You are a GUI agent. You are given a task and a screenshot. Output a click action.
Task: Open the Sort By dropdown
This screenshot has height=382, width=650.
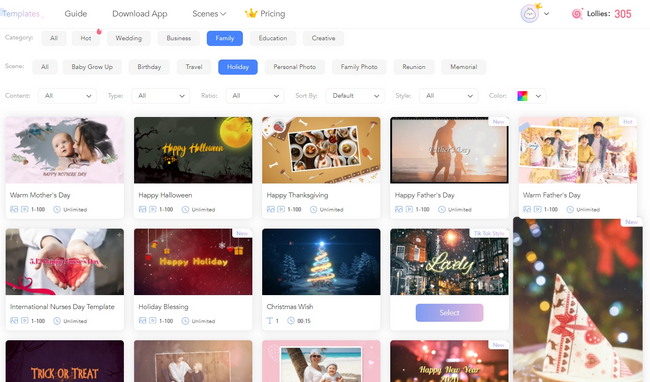355,96
